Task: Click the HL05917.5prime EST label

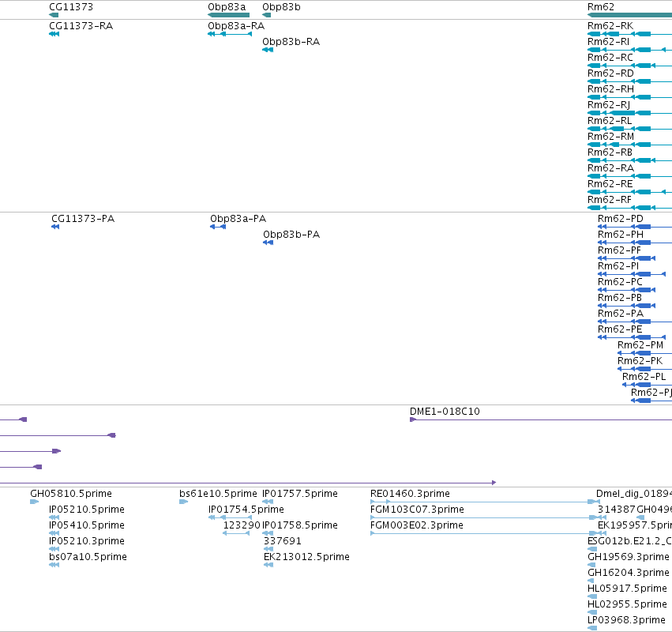Action: pos(627,589)
